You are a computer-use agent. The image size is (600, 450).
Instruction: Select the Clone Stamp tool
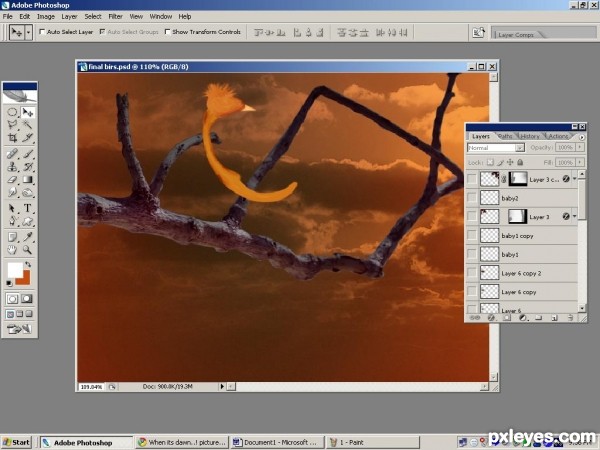tap(12, 166)
